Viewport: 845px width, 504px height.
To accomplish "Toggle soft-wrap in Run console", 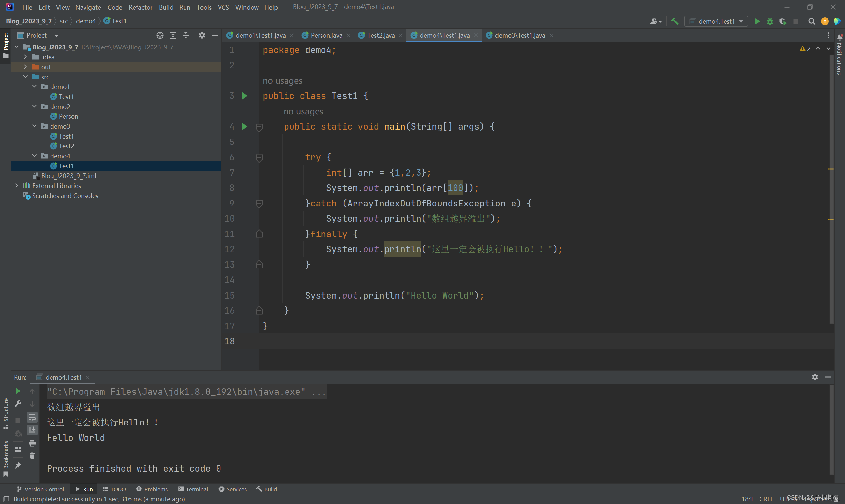I will click(x=32, y=417).
